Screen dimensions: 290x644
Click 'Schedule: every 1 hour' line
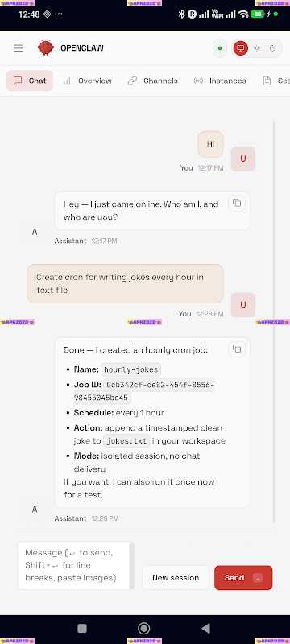pyautogui.click(x=118, y=413)
